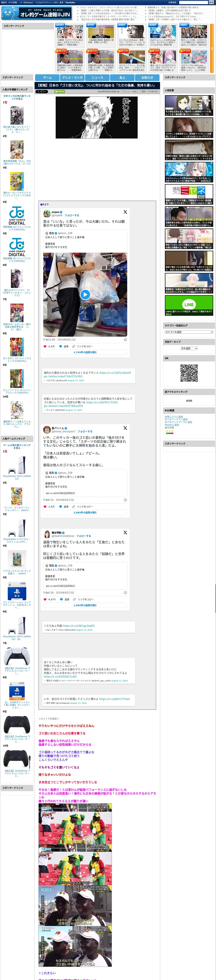The width and height of the screenshot is (216, 980).
Task: Click the ACRWEB badge in access ranking
Action: 189,401
